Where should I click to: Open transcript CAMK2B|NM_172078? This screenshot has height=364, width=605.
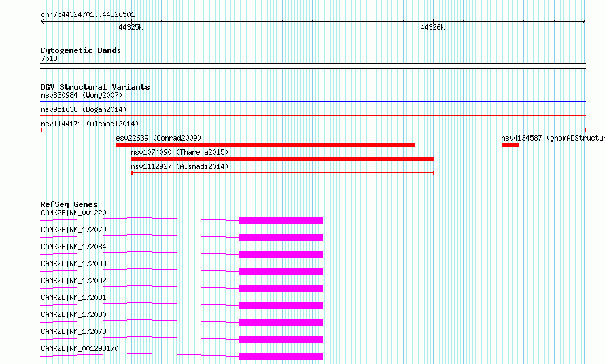(73, 331)
